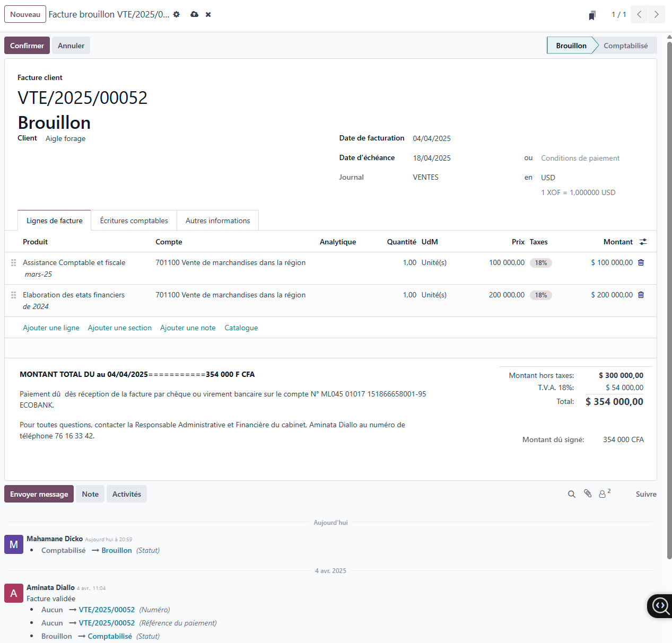Image resolution: width=672 pixels, height=643 pixels.
Task: Click the Analytique column header
Action: (338, 242)
